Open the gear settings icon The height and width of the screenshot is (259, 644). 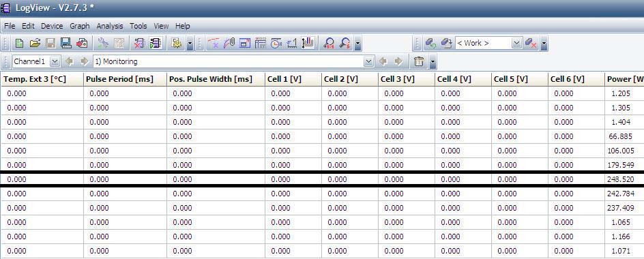pos(177,43)
